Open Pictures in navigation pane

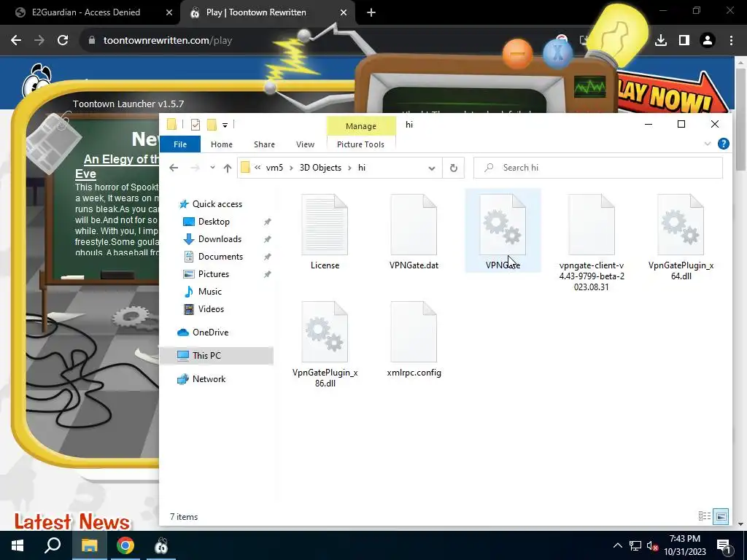click(214, 274)
